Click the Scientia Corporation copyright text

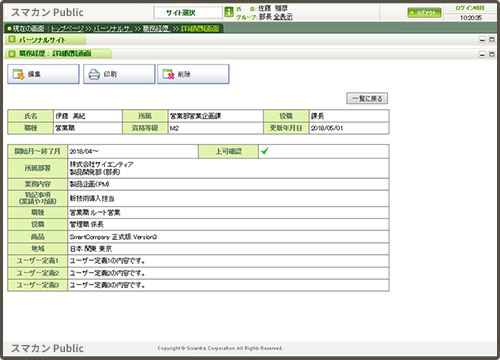[x=220, y=348]
